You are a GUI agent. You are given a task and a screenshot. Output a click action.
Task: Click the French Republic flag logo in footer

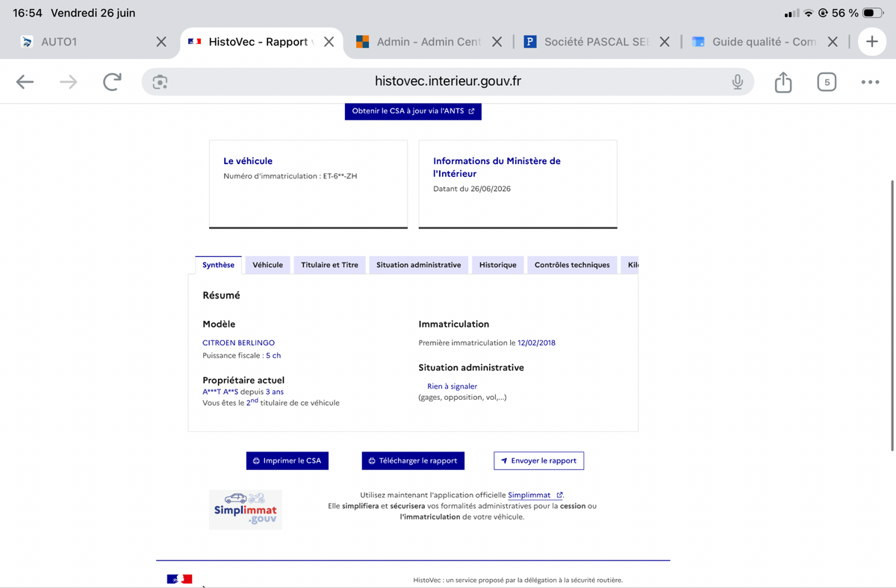click(x=179, y=579)
